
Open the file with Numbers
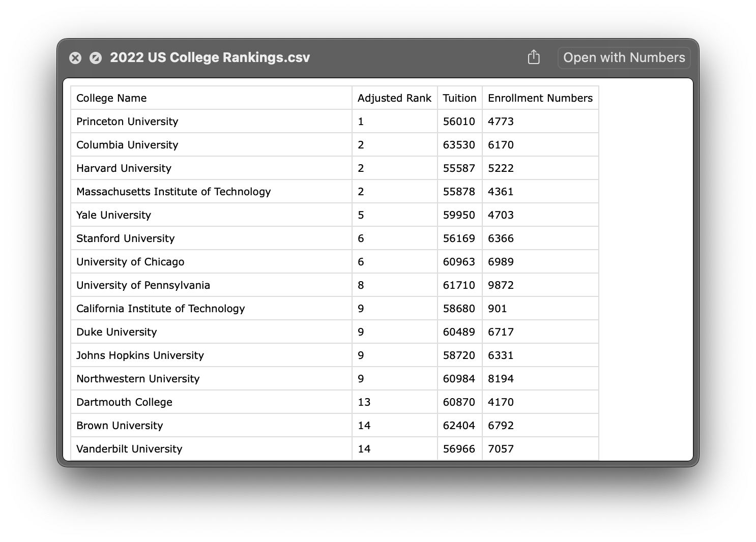click(x=624, y=57)
